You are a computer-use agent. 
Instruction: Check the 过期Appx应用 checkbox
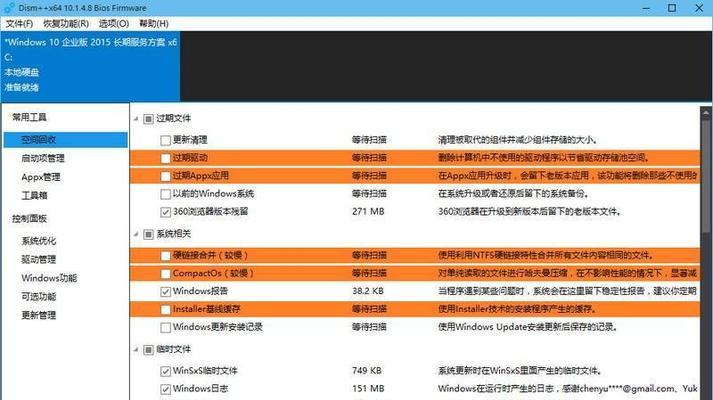[x=166, y=176]
